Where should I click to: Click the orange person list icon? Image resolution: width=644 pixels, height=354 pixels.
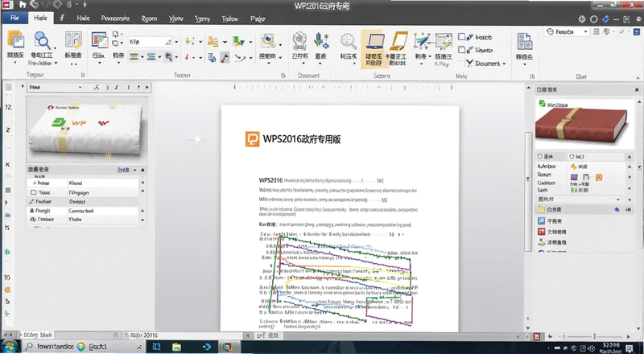tap(213, 41)
